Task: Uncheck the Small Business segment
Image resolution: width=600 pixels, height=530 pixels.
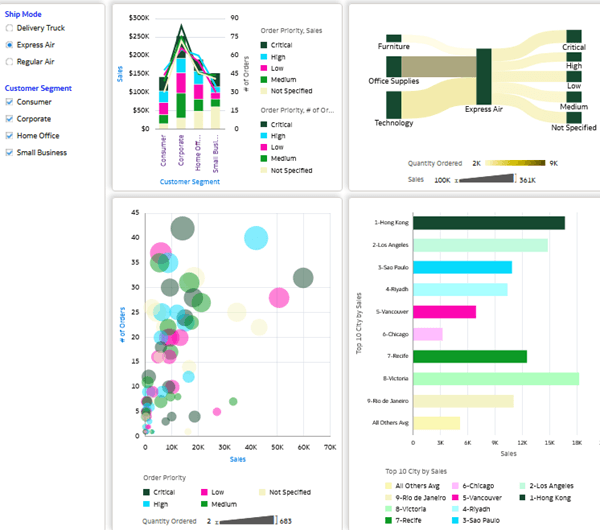Action: point(10,152)
